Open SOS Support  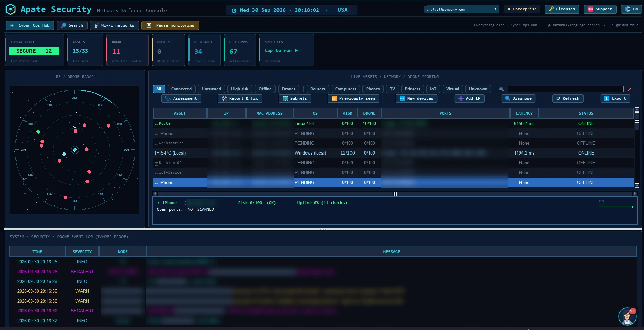pos(600,9)
